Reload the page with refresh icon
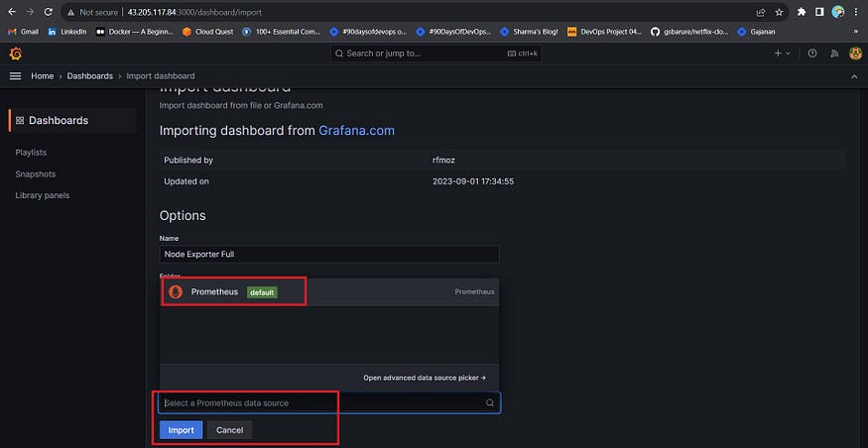 [x=49, y=12]
